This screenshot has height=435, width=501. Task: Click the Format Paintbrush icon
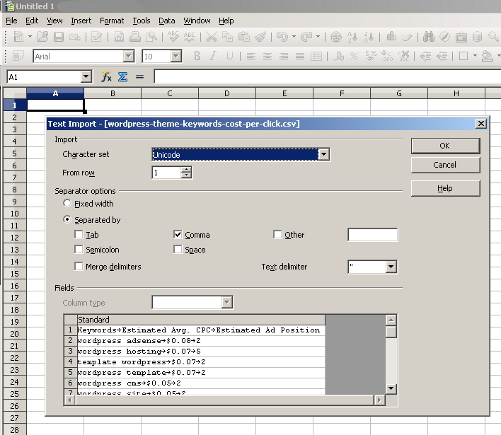tap(260, 37)
